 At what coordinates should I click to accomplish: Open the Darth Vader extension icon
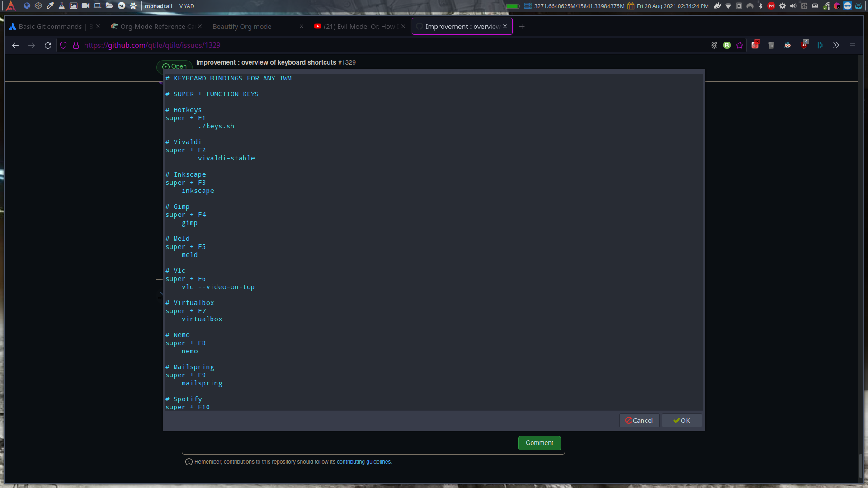[x=788, y=45]
